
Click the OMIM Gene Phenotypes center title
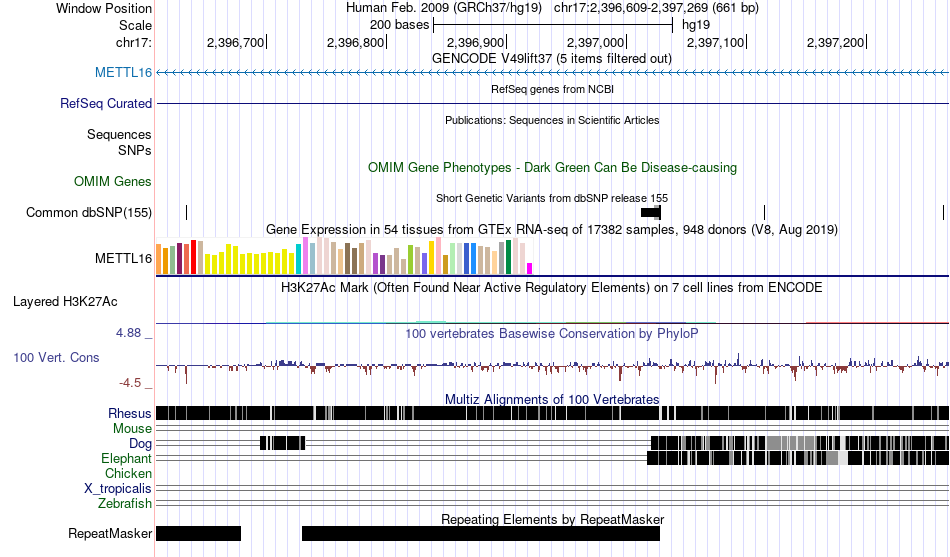click(552, 168)
